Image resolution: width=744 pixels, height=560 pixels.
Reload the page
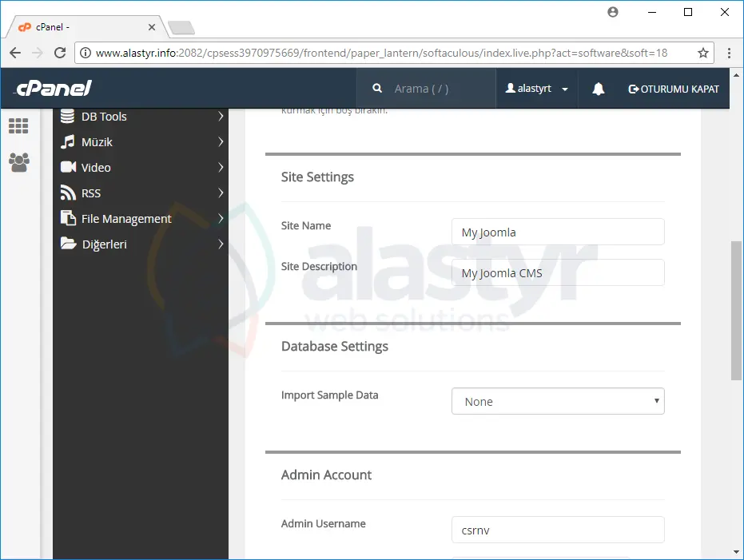(60, 53)
